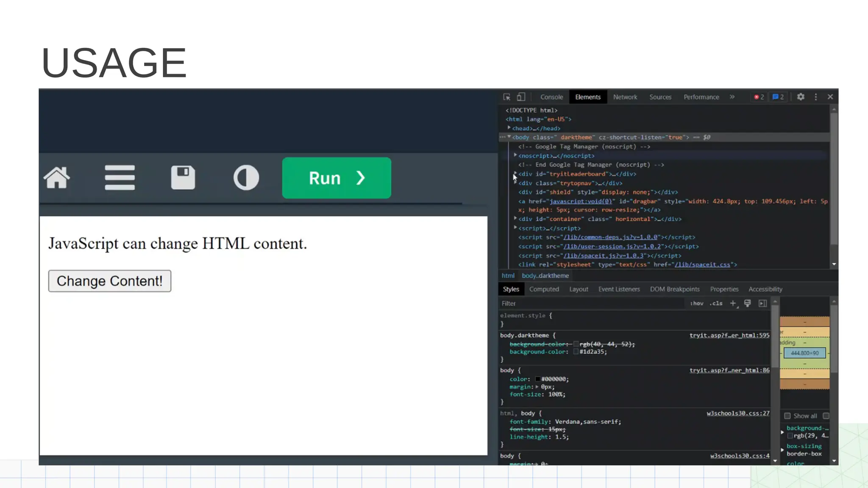Image resolution: width=868 pixels, height=488 pixels.
Task: Open DevTools settings gear
Action: coord(800,97)
